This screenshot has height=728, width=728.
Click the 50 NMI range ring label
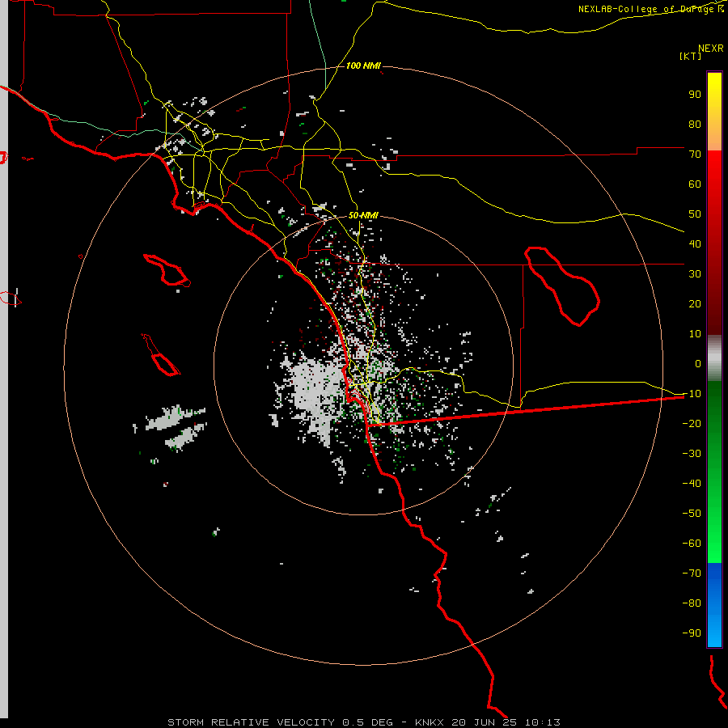(363, 215)
